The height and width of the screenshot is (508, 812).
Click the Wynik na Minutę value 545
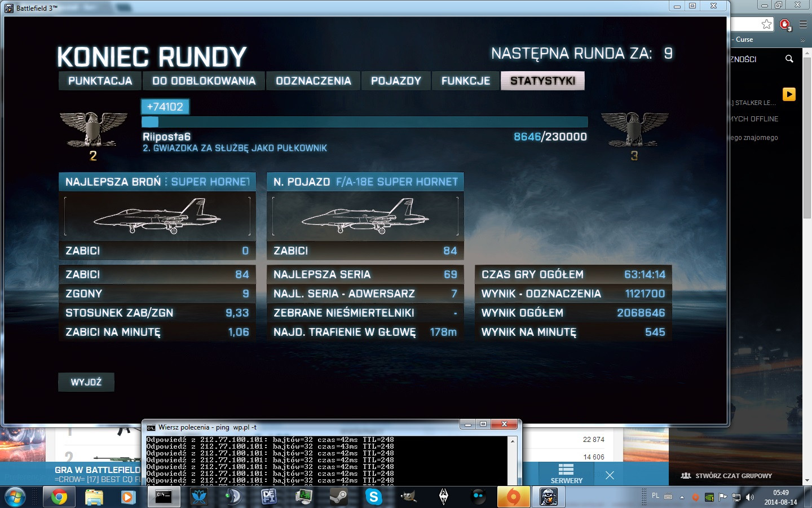tap(655, 332)
